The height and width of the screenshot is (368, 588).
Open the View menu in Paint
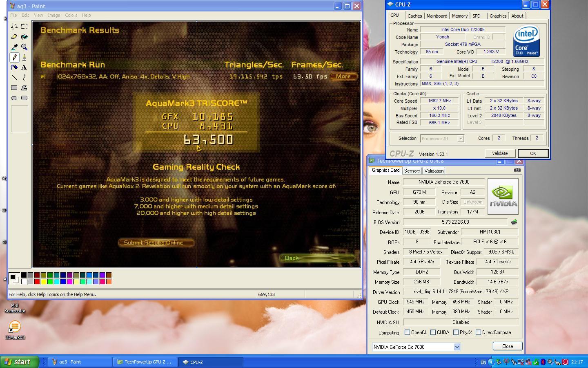pyautogui.click(x=38, y=15)
